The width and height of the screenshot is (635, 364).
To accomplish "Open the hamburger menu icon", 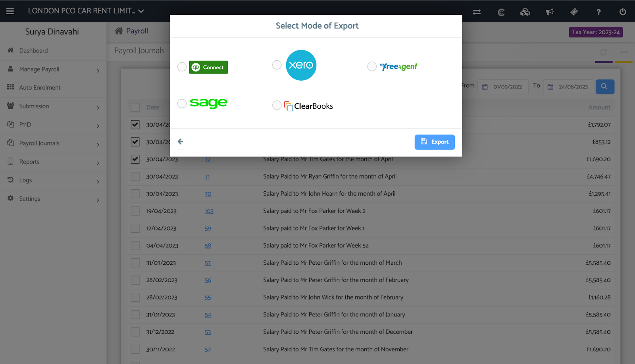I will tap(10, 11).
